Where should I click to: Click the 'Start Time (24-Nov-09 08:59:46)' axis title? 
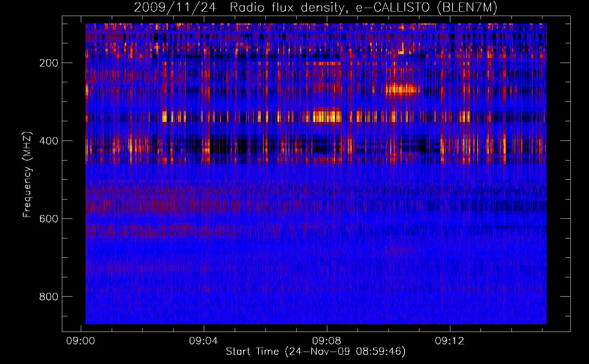tap(316, 352)
